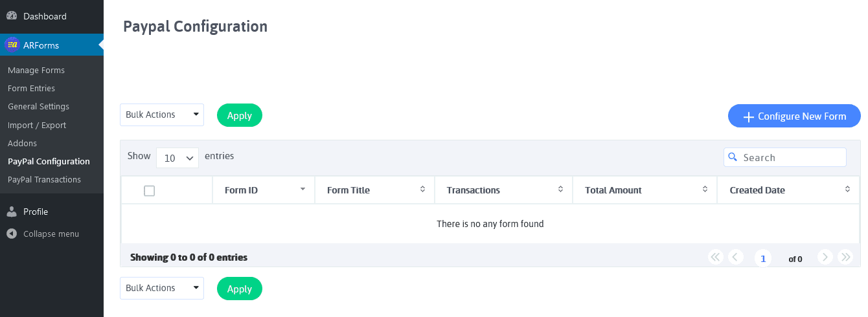Open General Settings in sidebar

click(38, 106)
